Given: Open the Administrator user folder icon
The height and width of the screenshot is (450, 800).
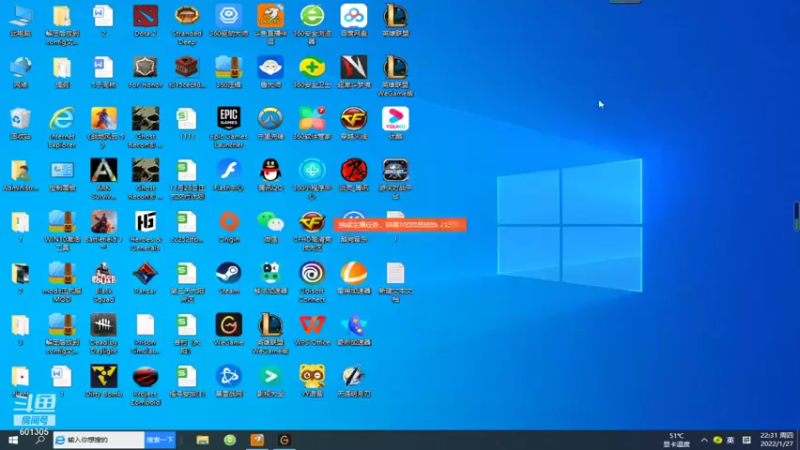Looking at the screenshot, I should coord(20,170).
